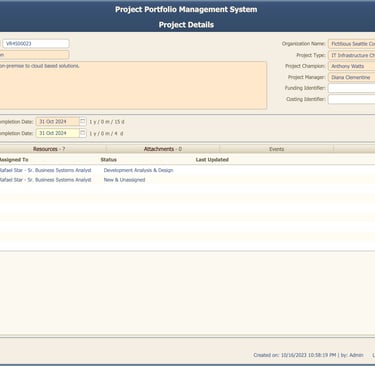This screenshot has height=366, width=375.
Task: Click Rafael Star in the Development Analysis row
Action: 45,170
